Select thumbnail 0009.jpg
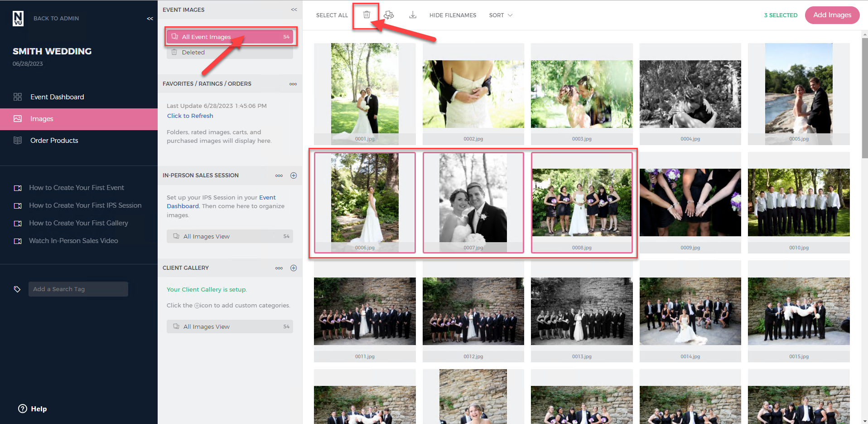This screenshot has width=868, height=424. pyautogui.click(x=690, y=203)
